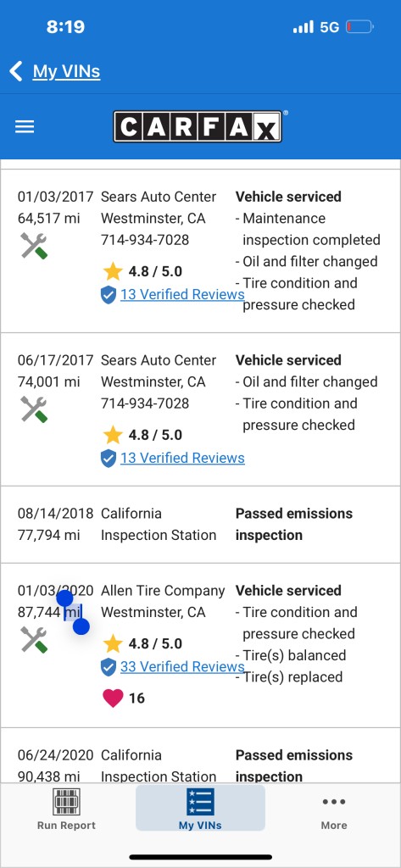The width and height of the screenshot is (401, 868).
Task: Open 13 Verified Reviews in the 01/03/2017 record
Action: point(182,294)
